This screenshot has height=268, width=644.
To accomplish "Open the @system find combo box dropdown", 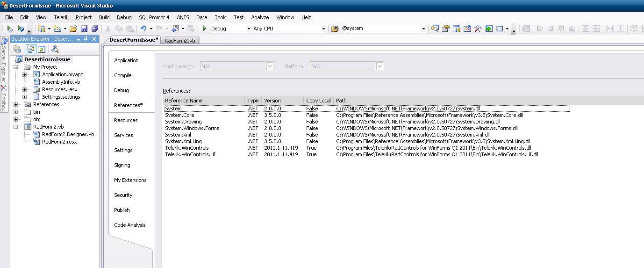I will [423, 29].
